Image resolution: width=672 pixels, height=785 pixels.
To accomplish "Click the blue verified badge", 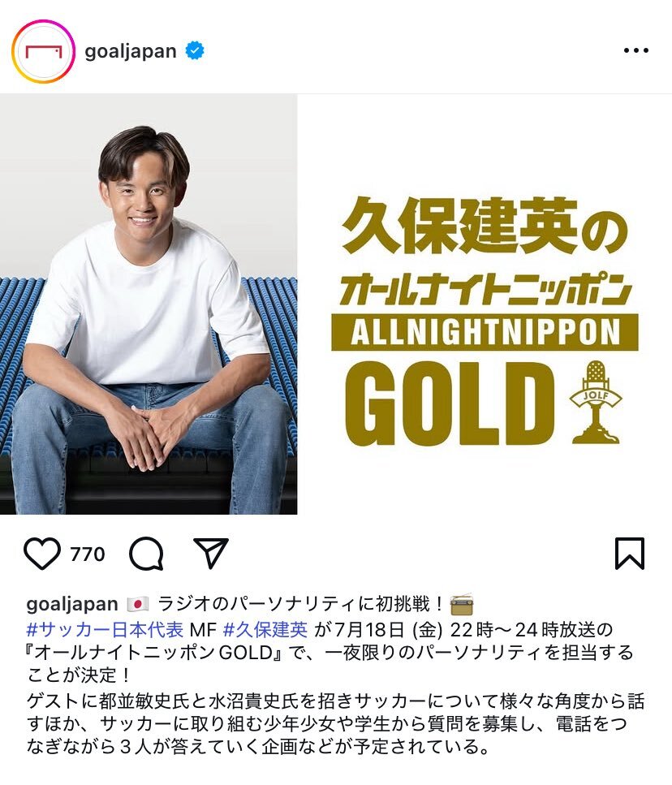I will 195,50.
